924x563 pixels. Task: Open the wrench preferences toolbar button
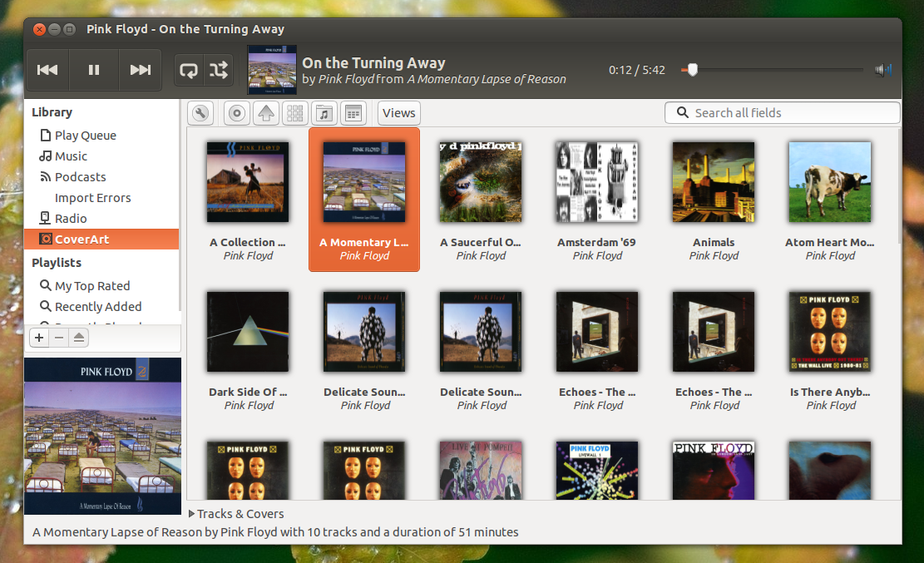[x=200, y=113]
